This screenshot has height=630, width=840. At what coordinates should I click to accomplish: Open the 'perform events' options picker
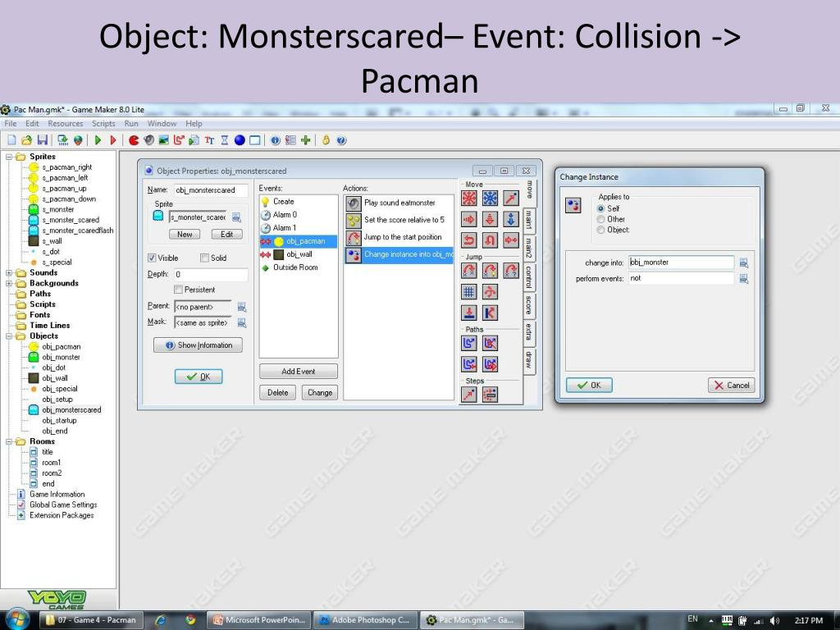(x=743, y=279)
